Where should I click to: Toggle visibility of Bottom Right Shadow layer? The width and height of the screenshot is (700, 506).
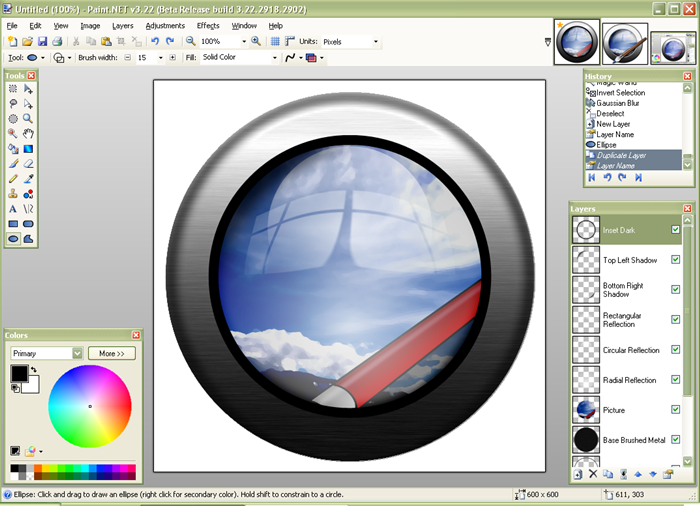point(675,289)
